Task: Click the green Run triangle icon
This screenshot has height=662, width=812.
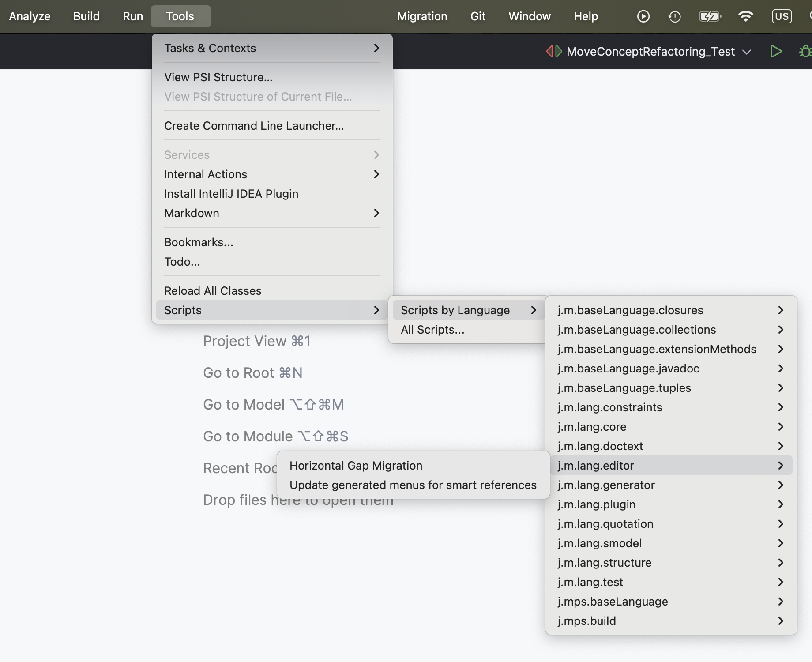Action: [x=775, y=52]
